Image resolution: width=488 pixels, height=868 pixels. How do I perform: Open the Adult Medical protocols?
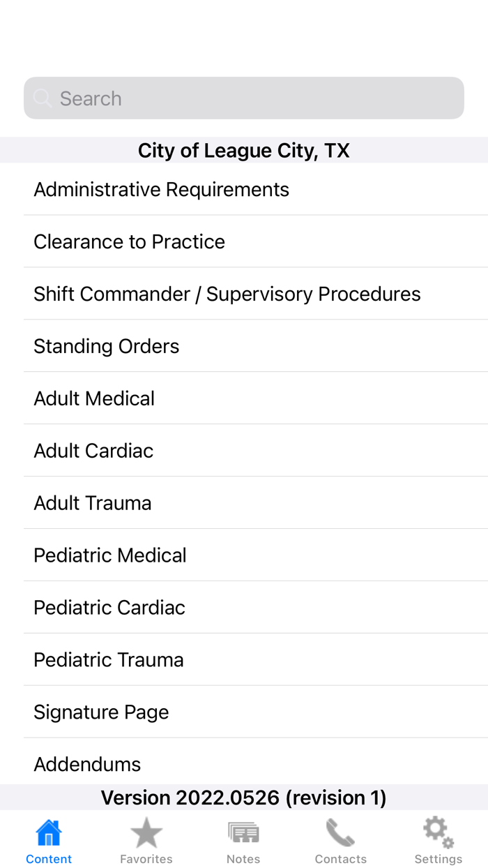point(94,399)
